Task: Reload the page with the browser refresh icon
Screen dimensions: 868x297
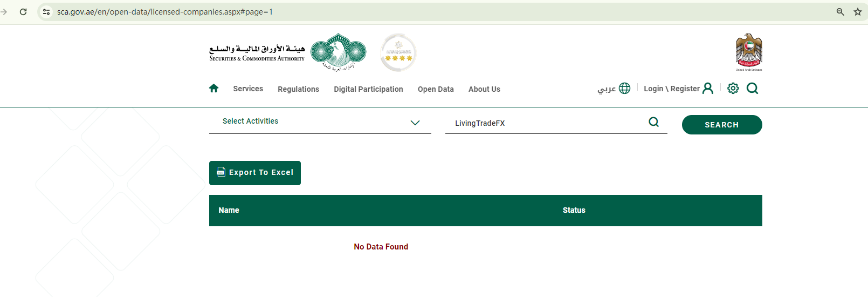Action: (23, 11)
